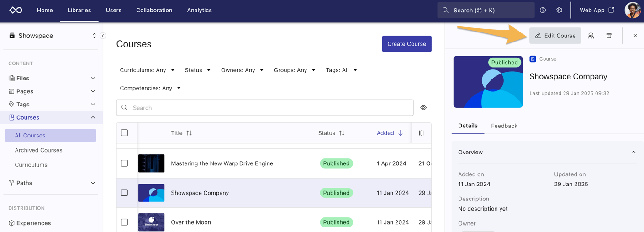The width and height of the screenshot is (644, 232).
Task: Check the select-all checkbox in table header
Action: point(125,133)
